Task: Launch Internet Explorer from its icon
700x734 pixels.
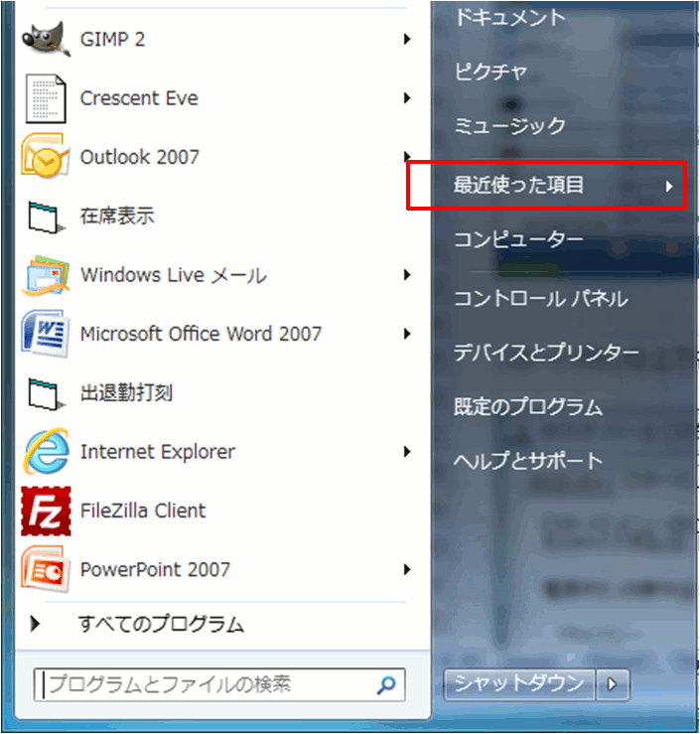Action: click(x=45, y=452)
